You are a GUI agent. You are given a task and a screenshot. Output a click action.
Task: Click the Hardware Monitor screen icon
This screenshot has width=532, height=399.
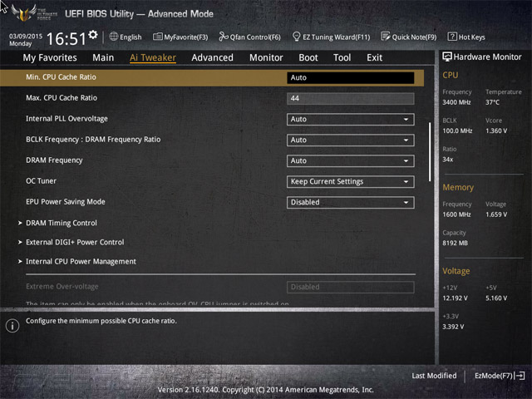(x=447, y=57)
